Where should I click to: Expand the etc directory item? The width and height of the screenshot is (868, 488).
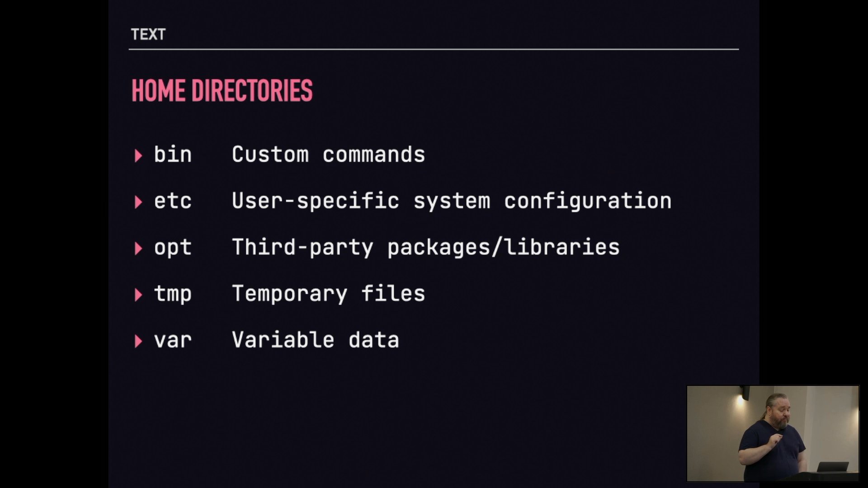[x=138, y=201]
